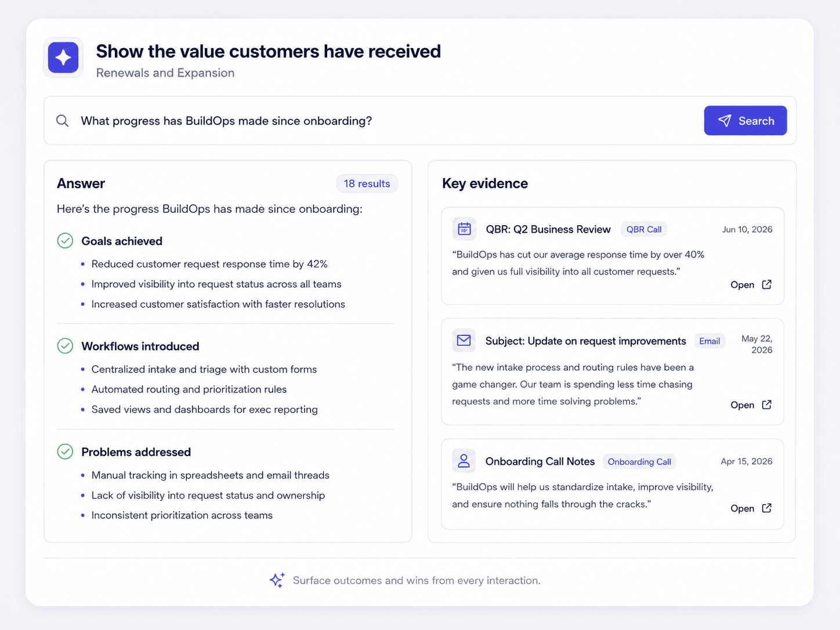Click the external link icon for QBR
Image resolution: width=840 pixels, height=630 pixels.
coord(766,284)
